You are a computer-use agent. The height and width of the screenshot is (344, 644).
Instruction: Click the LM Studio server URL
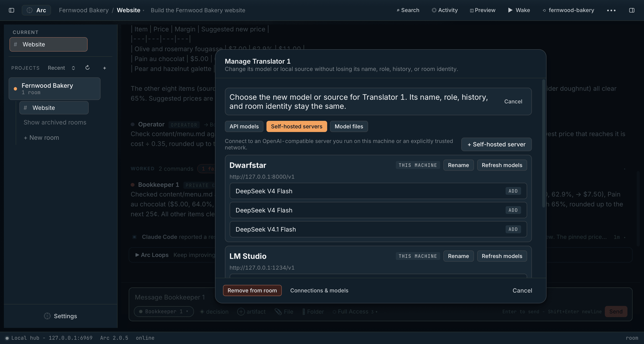click(x=262, y=267)
